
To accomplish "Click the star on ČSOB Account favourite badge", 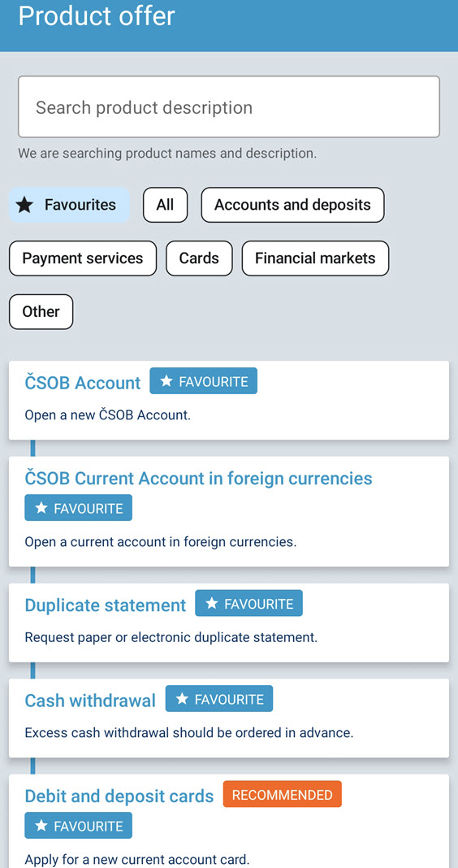I will pos(166,381).
